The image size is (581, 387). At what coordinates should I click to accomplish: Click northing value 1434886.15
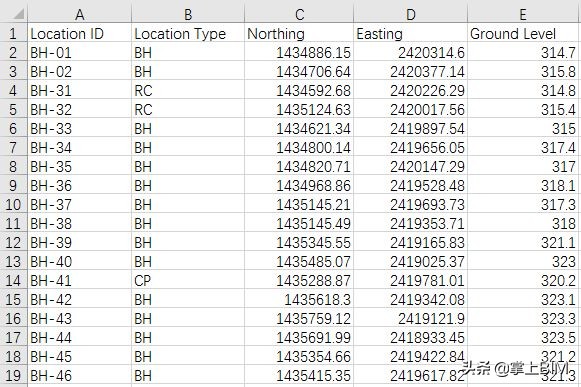pos(299,52)
